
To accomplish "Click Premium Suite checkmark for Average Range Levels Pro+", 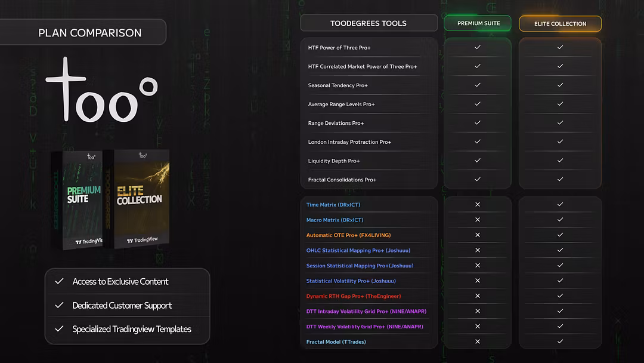I will coord(478,104).
